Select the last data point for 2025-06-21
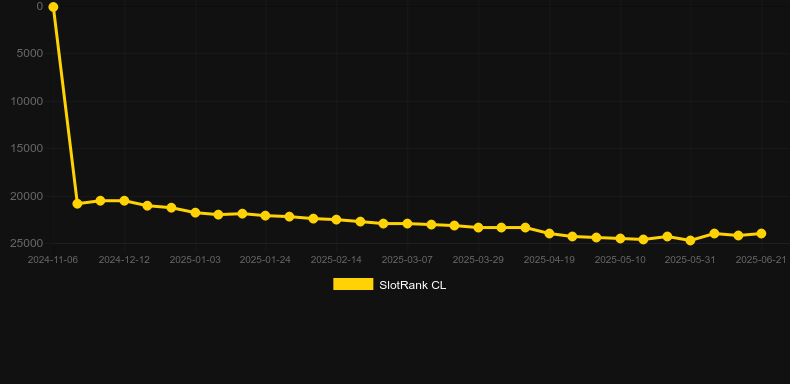This screenshot has height=384, width=790. [x=761, y=233]
